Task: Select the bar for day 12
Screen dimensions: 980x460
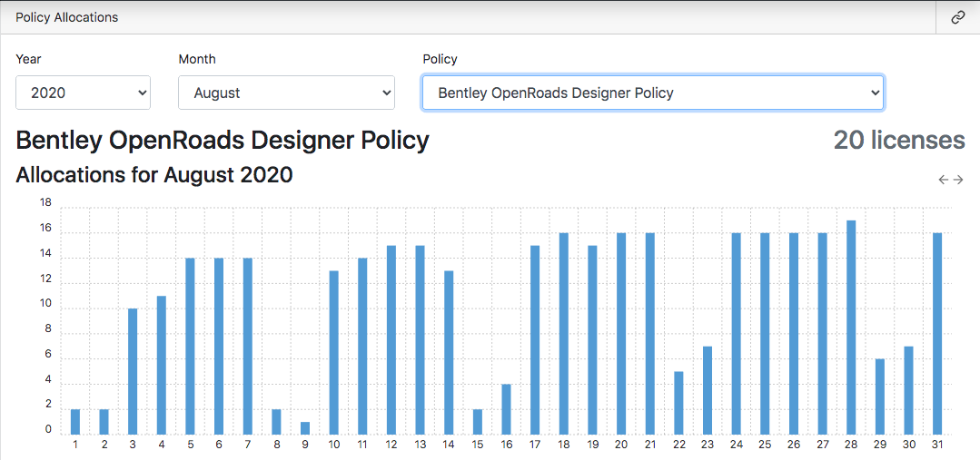Action: point(391,340)
